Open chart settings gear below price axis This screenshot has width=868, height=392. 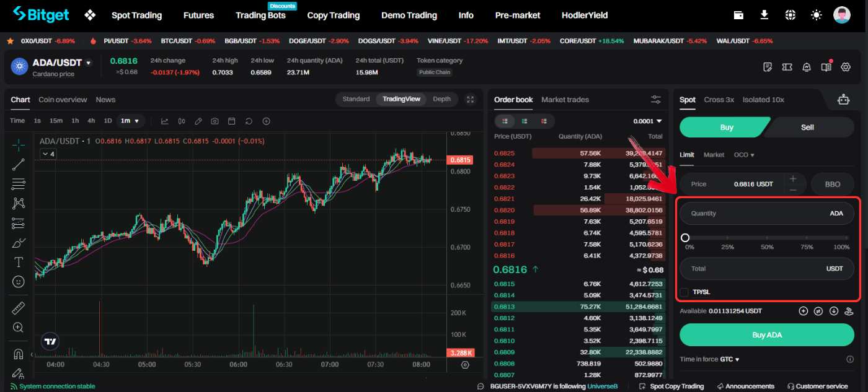click(466, 365)
